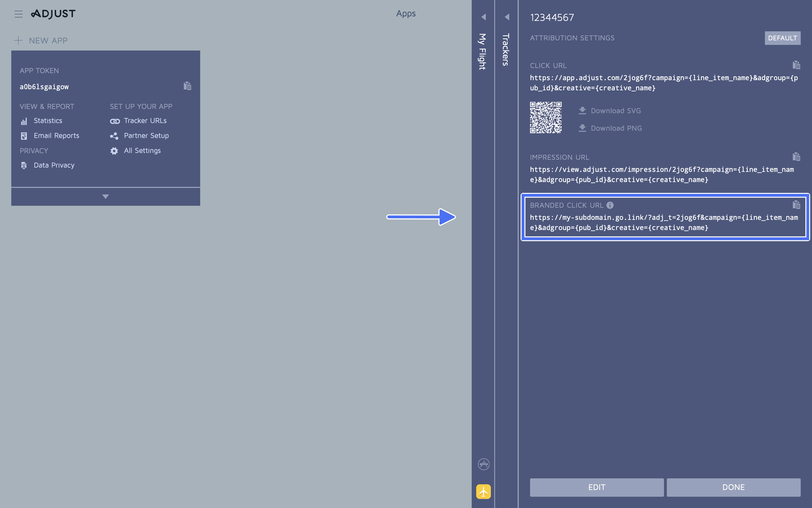Click the Data Privacy icon
812x508 pixels.
[x=24, y=165]
